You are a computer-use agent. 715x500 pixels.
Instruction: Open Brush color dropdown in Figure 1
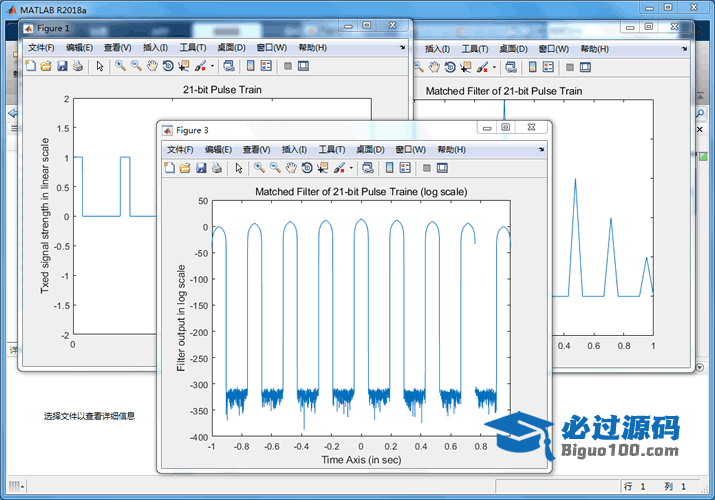point(212,66)
